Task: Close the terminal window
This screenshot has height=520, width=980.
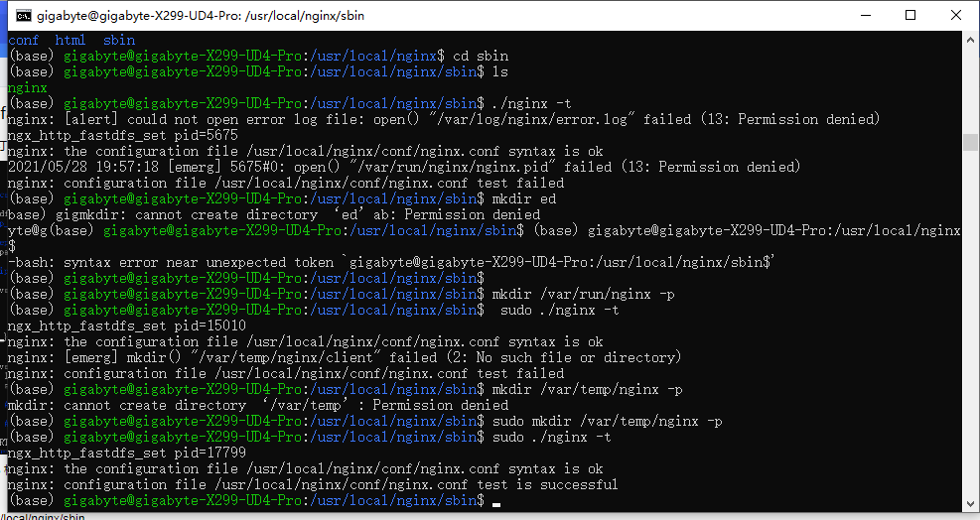Action: 955,16
